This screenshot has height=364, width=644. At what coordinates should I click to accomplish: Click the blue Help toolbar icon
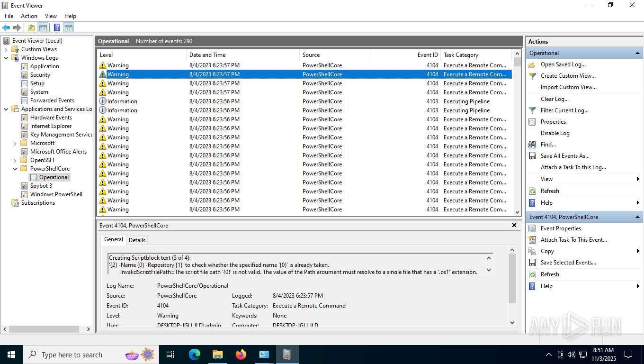[x=57, y=27]
